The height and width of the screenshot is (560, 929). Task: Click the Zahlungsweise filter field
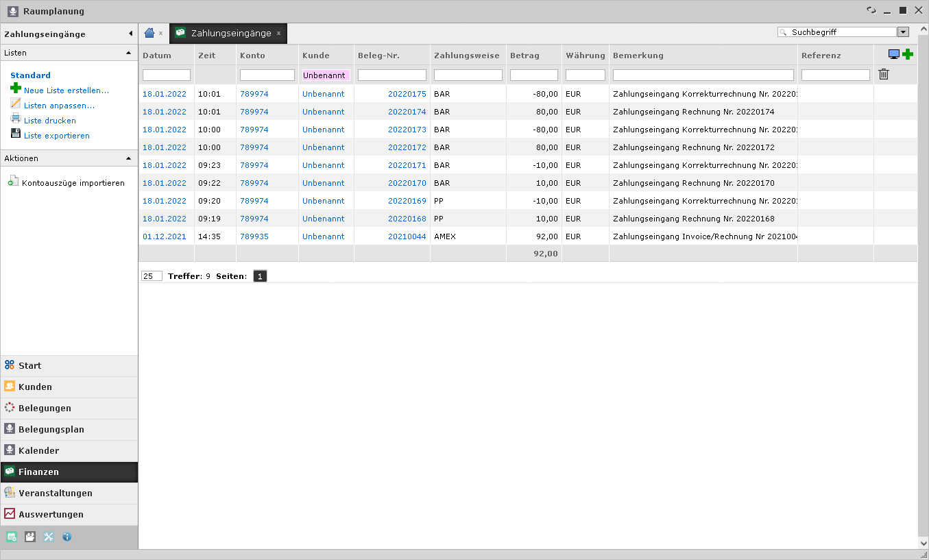point(468,75)
